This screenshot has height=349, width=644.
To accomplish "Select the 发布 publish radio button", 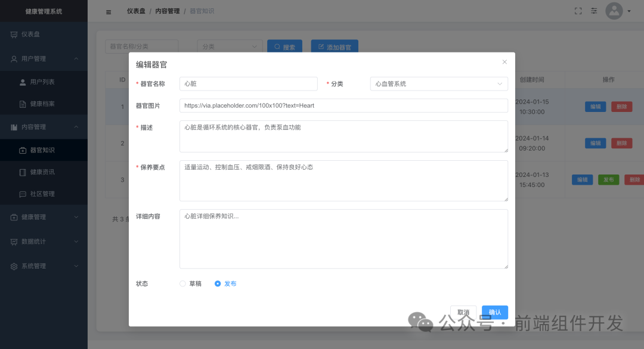I will 217,283.
